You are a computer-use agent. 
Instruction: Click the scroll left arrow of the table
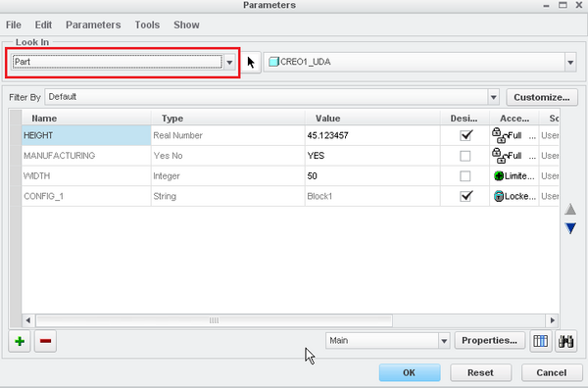click(x=27, y=320)
